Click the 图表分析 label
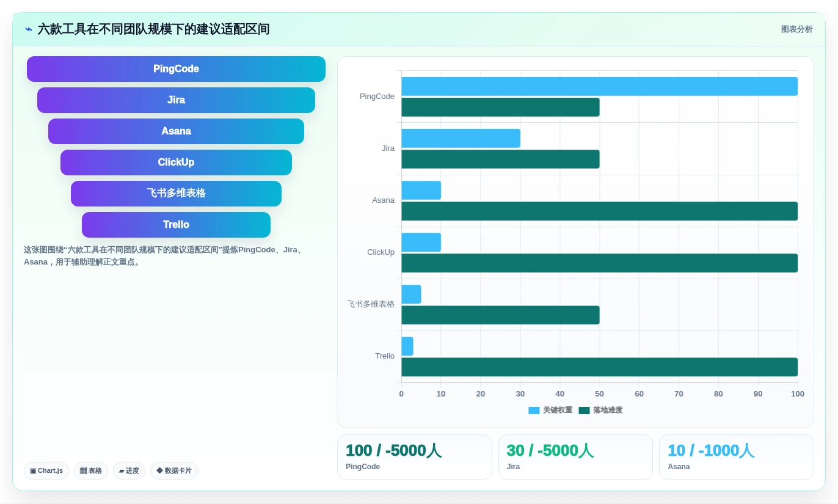838x504 pixels. (796, 29)
